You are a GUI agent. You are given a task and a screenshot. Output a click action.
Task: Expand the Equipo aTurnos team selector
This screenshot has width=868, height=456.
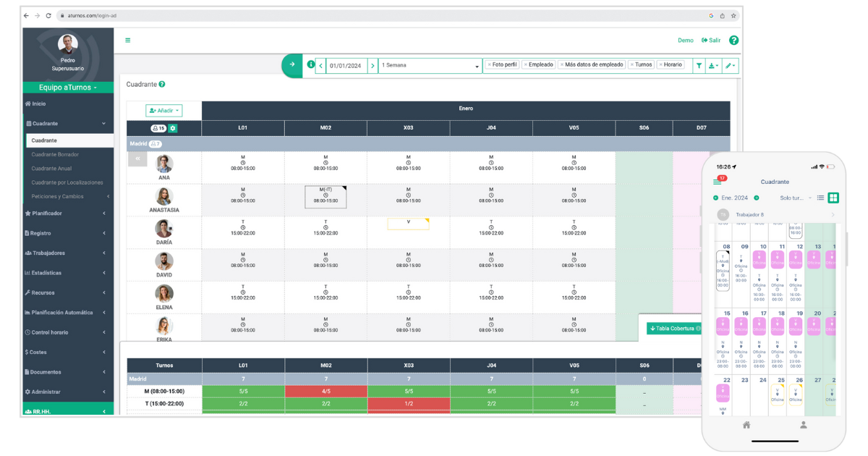(68, 88)
